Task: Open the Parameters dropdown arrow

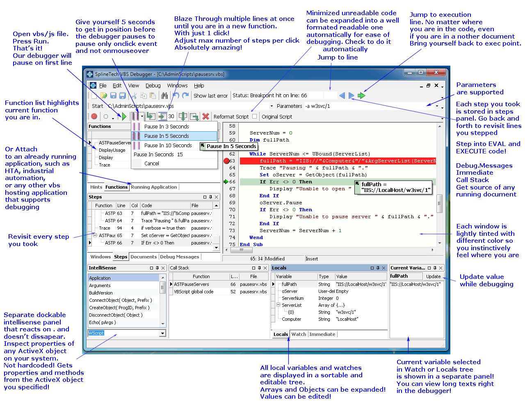Action: click(x=437, y=106)
